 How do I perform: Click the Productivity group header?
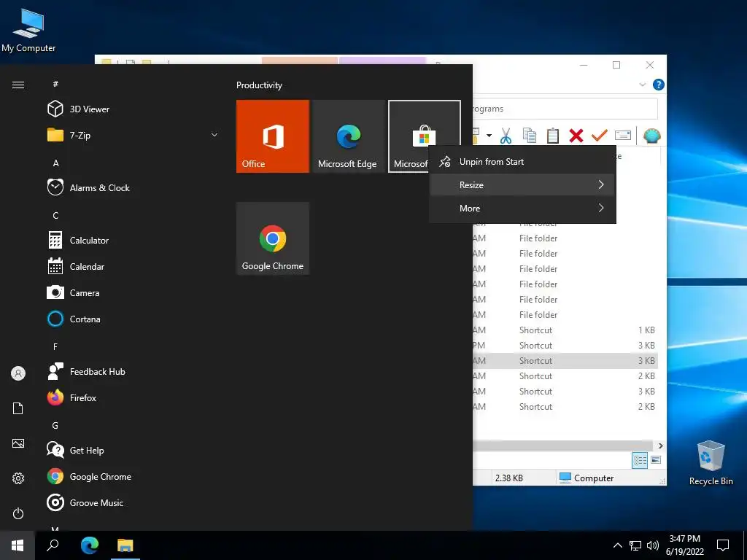click(x=259, y=85)
